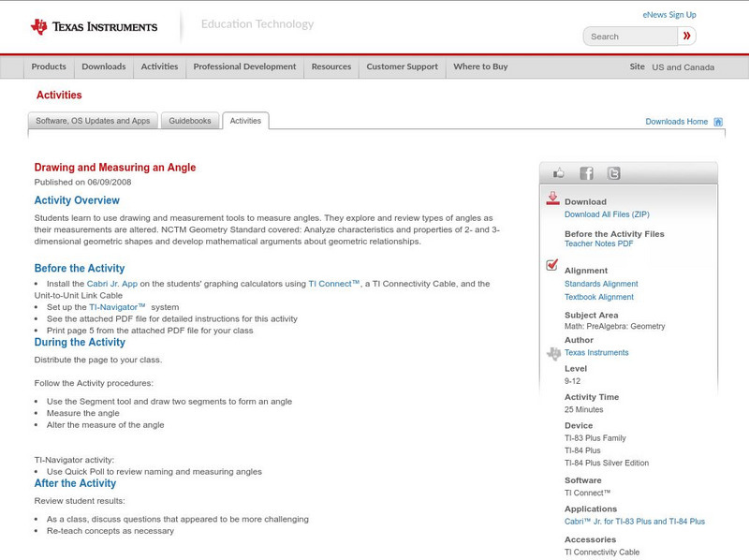Viewport: 749px width, 560px height.
Task: Click the Math: PreAlgebra: Geometry subject text
Action: pos(615,326)
